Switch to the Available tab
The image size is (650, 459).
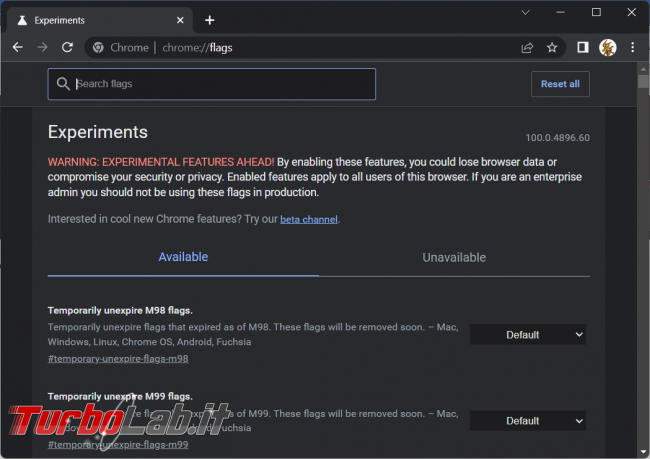[183, 257]
